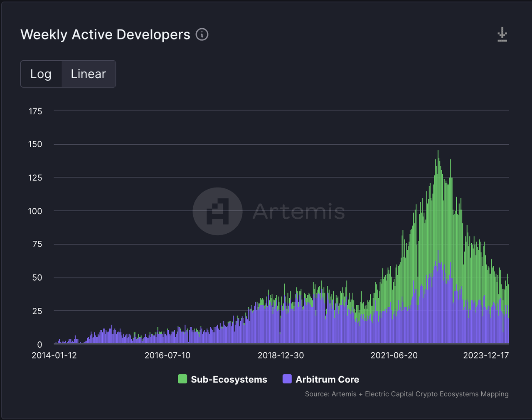532x420 pixels.
Task: Toggle the Arbitrum Core series in legend
Action: (327, 379)
